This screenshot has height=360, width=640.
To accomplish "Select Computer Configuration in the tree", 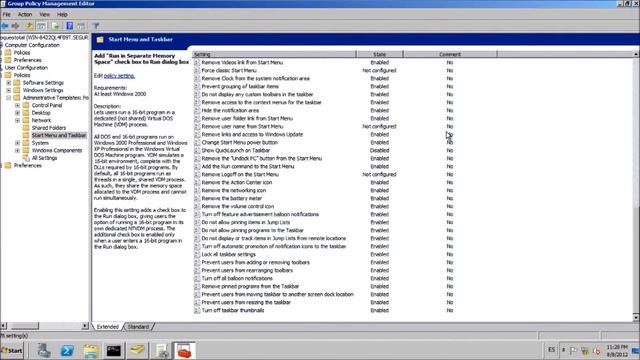I will 32,45.
